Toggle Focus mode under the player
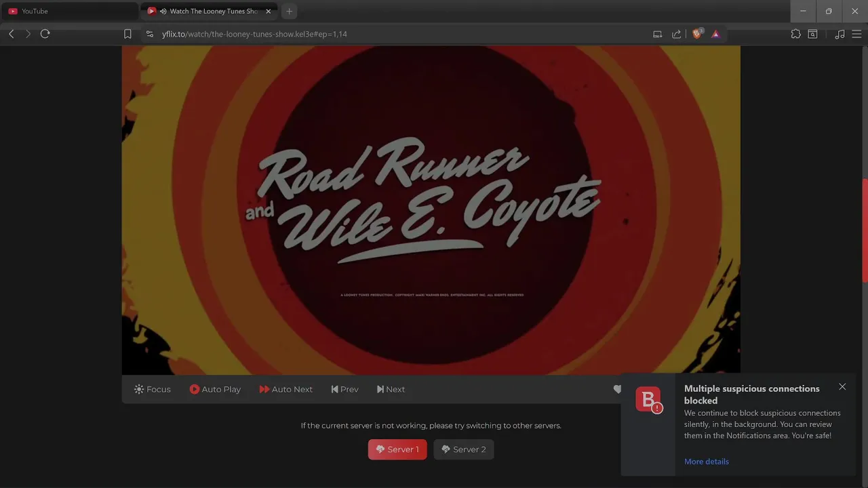The image size is (868, 488). 153,389
